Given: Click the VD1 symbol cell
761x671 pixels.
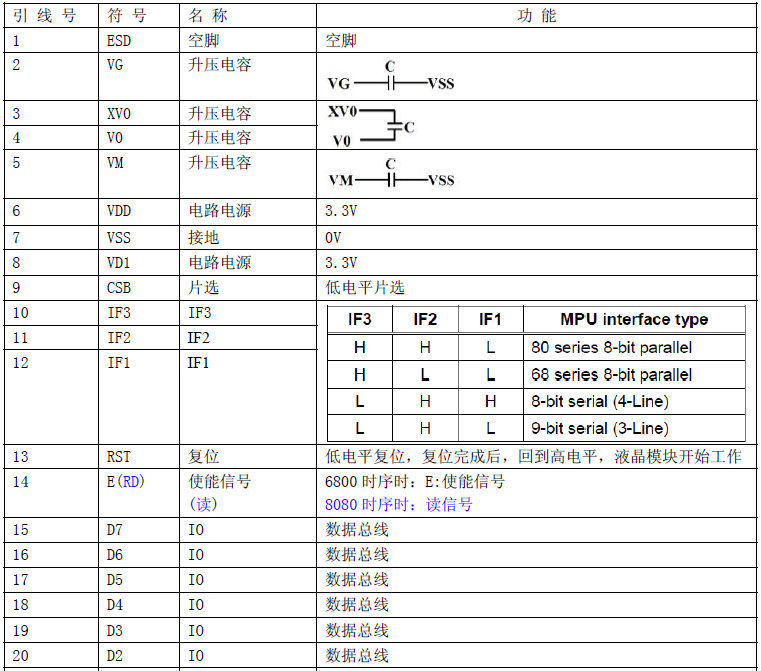Looking at the screenshot, I should [x=119, y=263].
